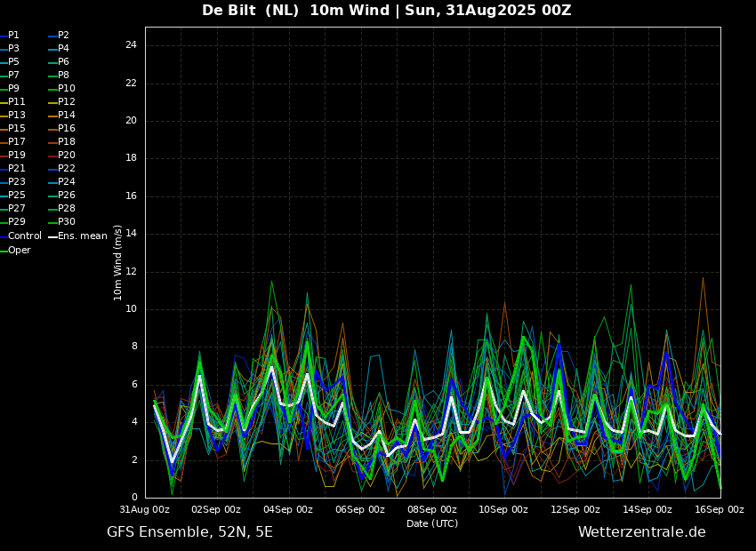Select the P20 member in legend
The height and width of the screenshot is (551, 756).
coord(67,156)
